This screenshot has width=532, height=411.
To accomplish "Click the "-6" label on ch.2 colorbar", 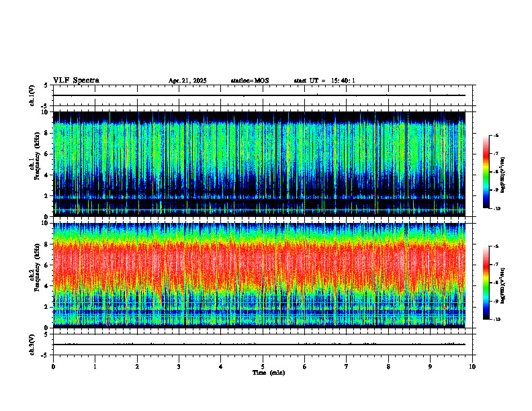I will tap(496, 246).
